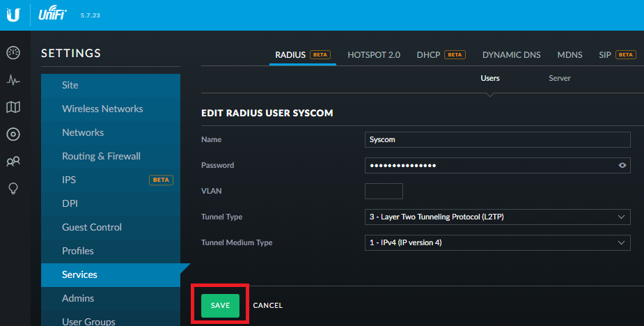The height and width of the screenshot is (326, 644).
Task: Click the UniFi wordmark logo
Action: click(53, 13)
